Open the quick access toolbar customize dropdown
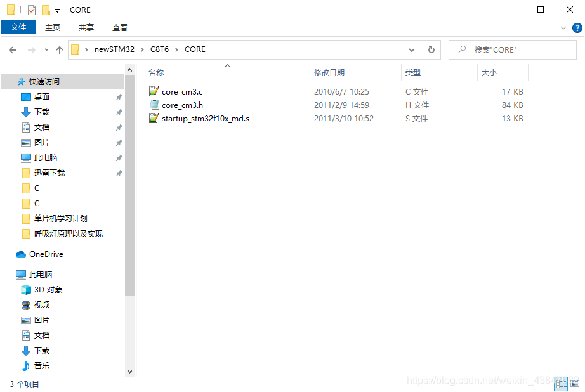 [x=58, y=11]
